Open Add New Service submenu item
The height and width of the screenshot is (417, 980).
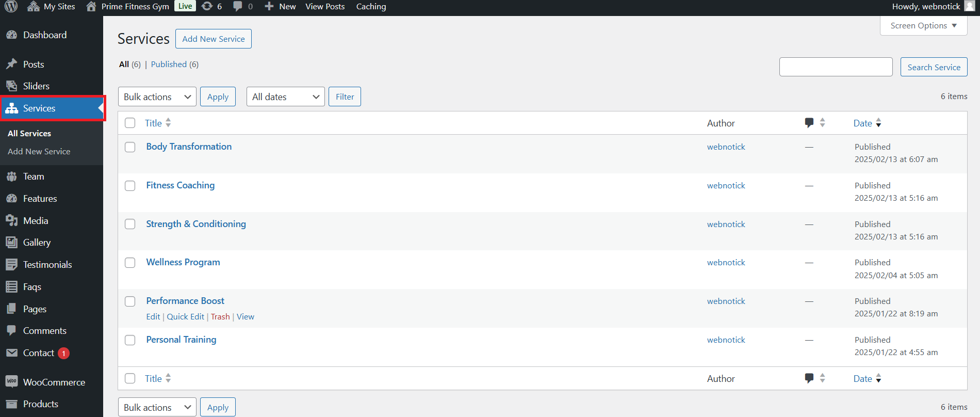[x=39, y=152]
